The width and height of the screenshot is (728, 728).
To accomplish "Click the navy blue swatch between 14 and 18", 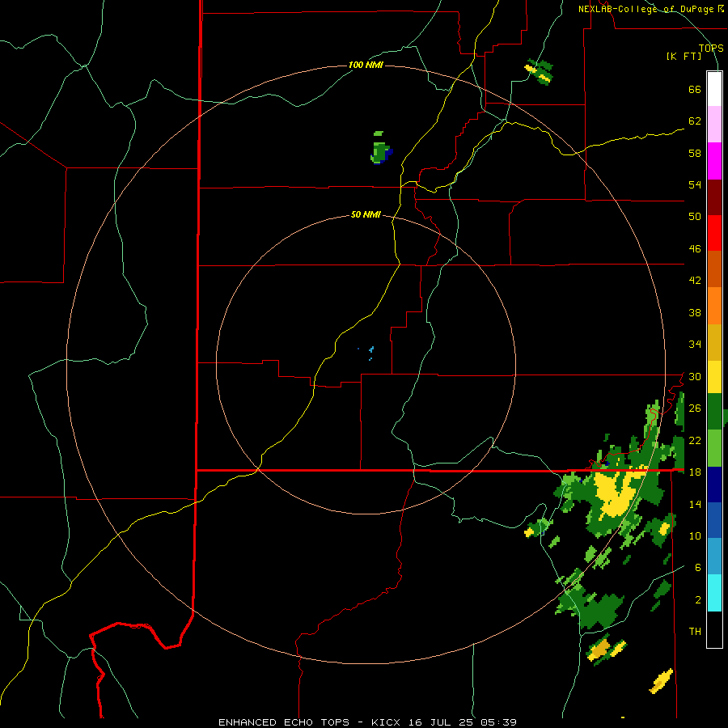I will click(x=714, y=485).
